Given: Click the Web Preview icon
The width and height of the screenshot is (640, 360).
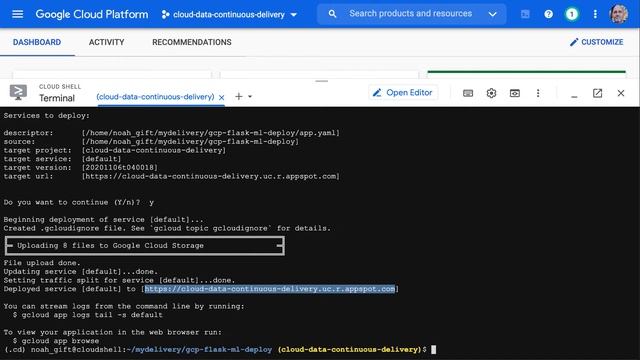Looking at the screenshot, I should tap(515, 93).
